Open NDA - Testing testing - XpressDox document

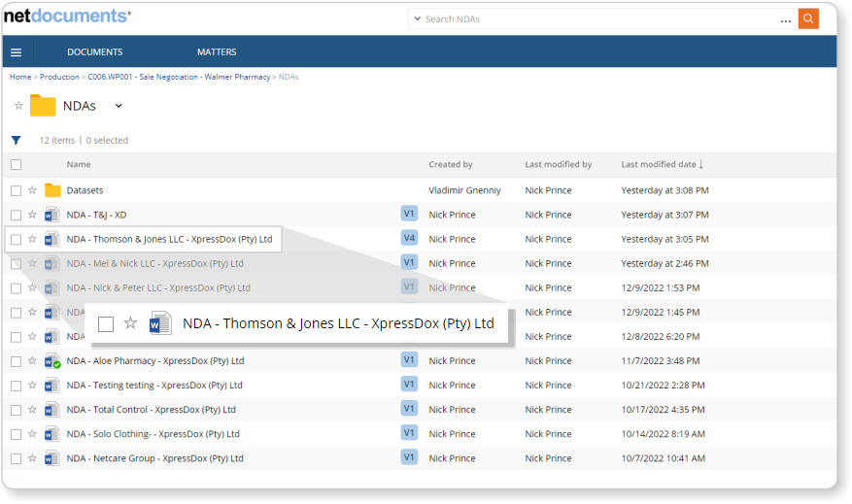coord(154,386)
